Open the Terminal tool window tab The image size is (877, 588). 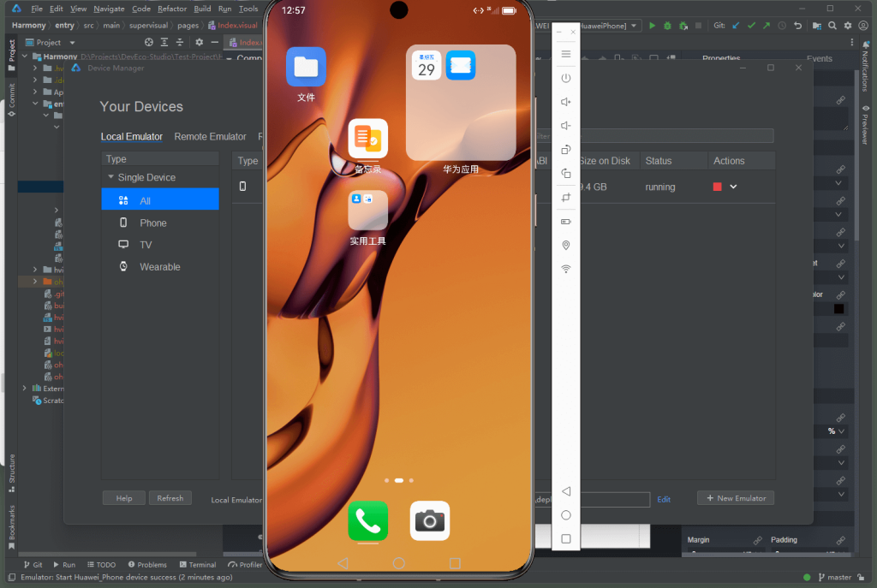[x=198, y=565]
